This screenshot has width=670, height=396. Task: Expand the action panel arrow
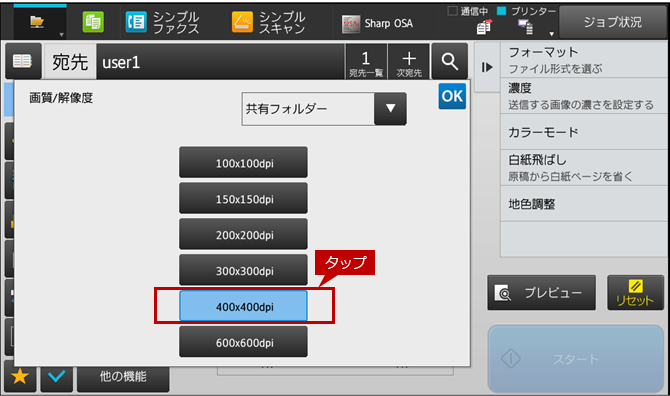(487, 67)
